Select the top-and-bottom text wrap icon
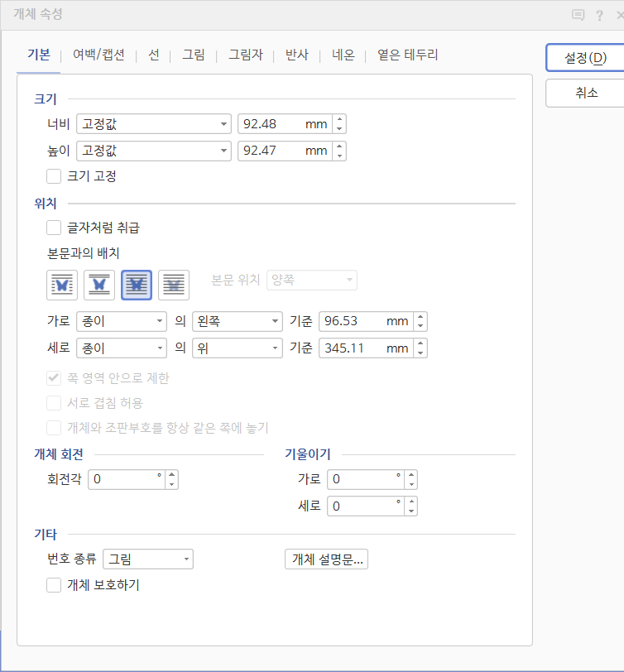The height and width of the screenshot is (672, 624). [x=99, y=285]
